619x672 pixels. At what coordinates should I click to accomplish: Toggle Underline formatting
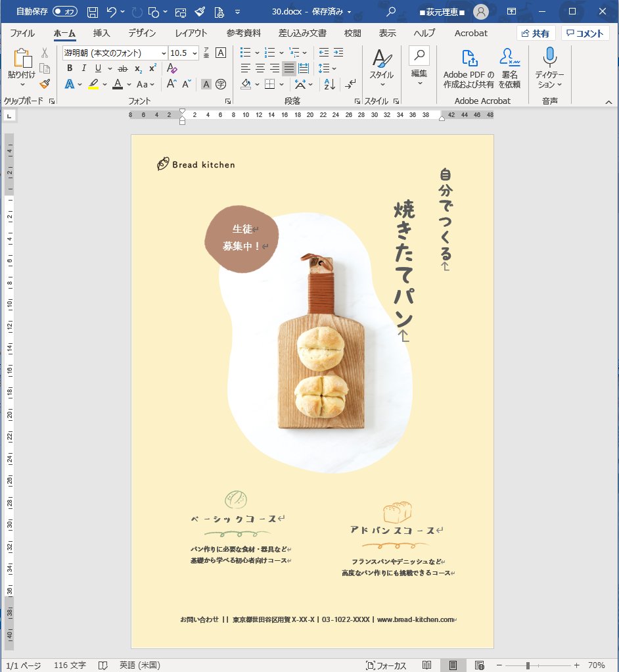tap(98, 68)
